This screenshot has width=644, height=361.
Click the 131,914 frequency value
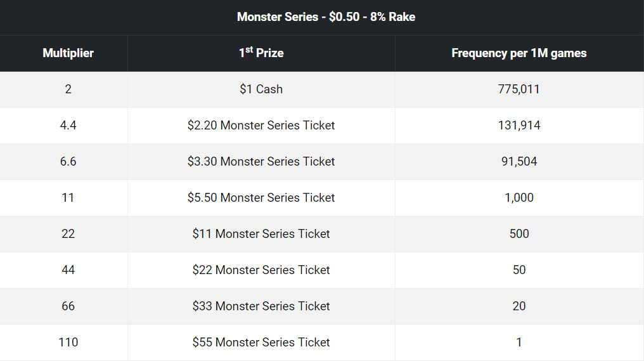[519, 126]
